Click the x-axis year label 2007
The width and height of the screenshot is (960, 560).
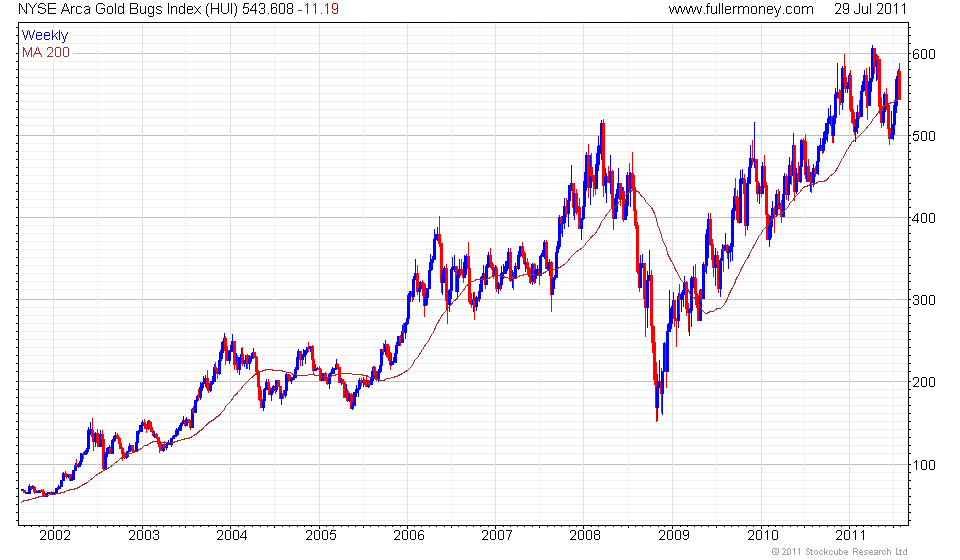point(497,535)
